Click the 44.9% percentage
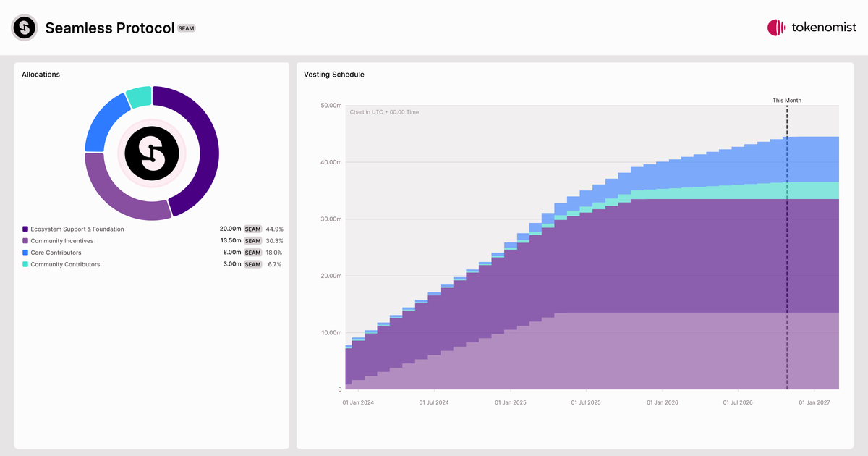 (274, 229)
